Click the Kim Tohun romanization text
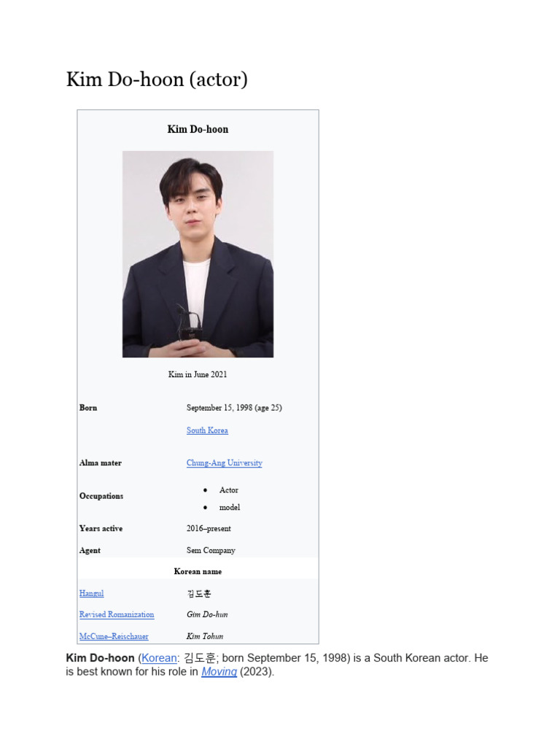Screen dimensions: 560x747 pyautogui.click(x=205, y=636)
